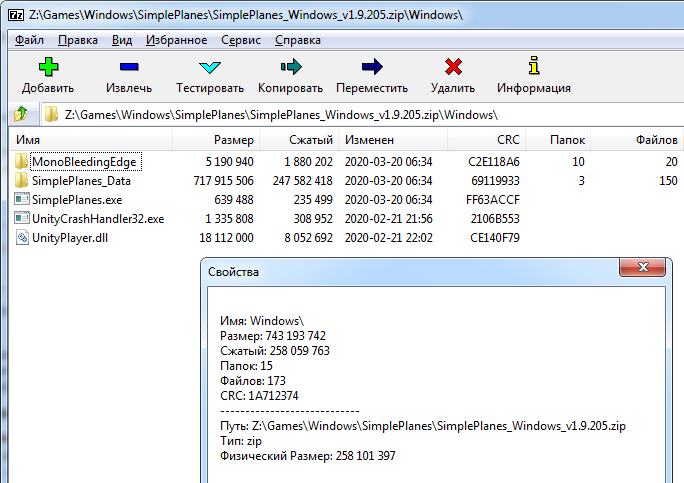Sort by the Размер column header
684x483 pixels.
click(216, 140)
